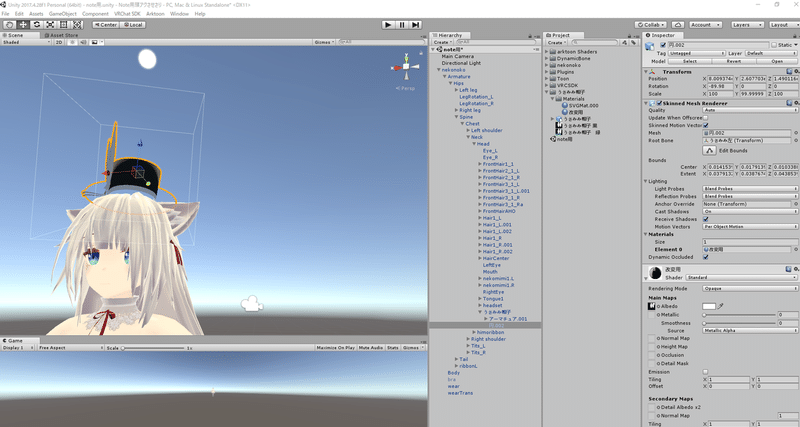800x427 pixels.
Task: Open the Rendering Mode dropdown
Action: click(750, 289)
